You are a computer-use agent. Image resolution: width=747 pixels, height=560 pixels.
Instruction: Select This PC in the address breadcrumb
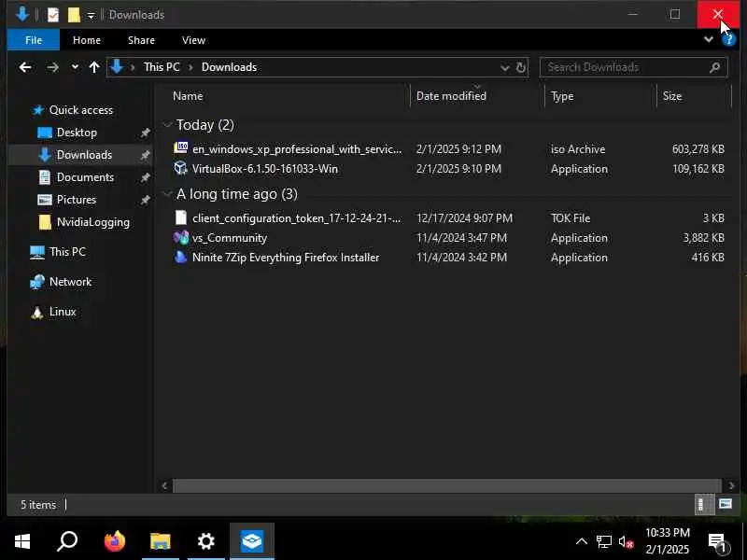pyautogui.click(x=162, y=67)
